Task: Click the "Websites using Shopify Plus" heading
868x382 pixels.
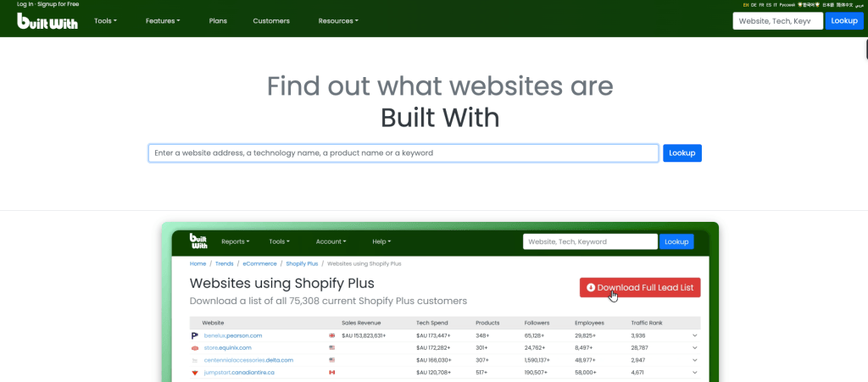Action: pyautogui.click(x=281, y=283)
